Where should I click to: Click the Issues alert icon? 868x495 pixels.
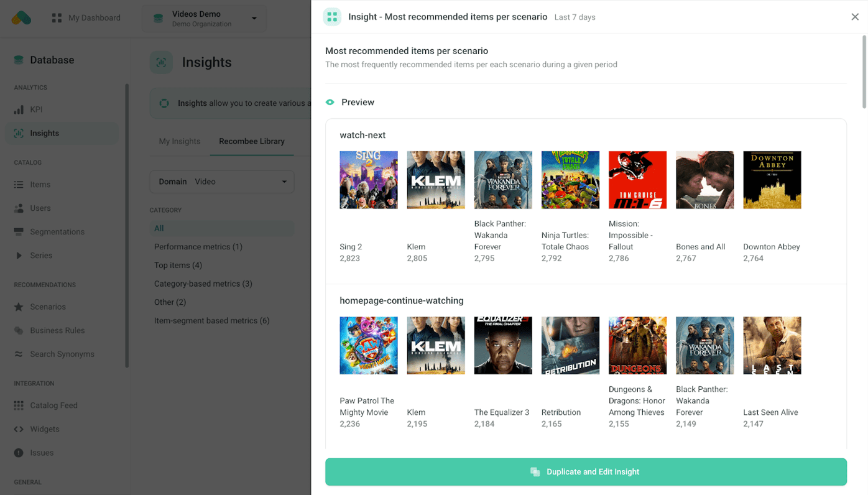tap(19, 453)
